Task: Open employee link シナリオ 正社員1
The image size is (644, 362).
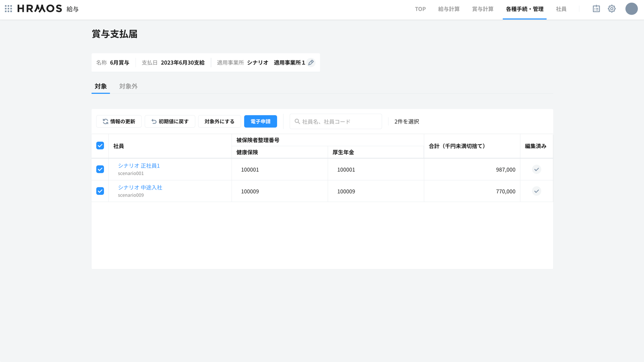Action: click(139, 166)
